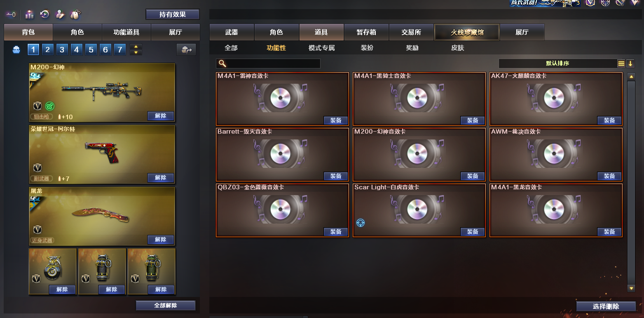The width and height of the screenshot is (644, 318).
Task: Select backpack slot number 5
Action: (91, 50)
